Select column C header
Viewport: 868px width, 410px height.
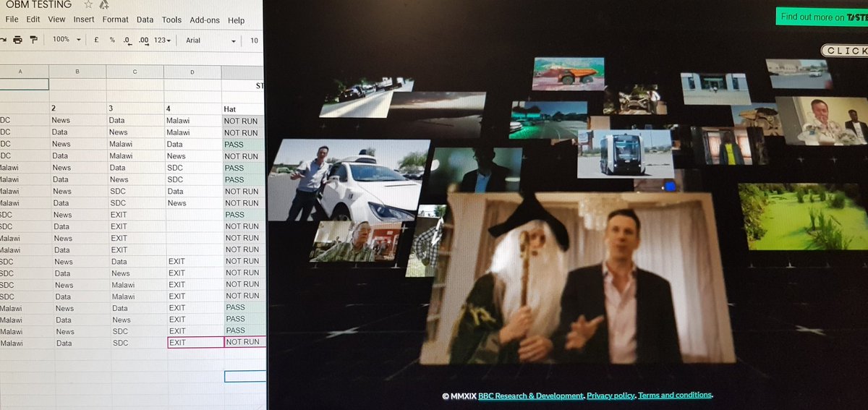[x=135, y=72]
